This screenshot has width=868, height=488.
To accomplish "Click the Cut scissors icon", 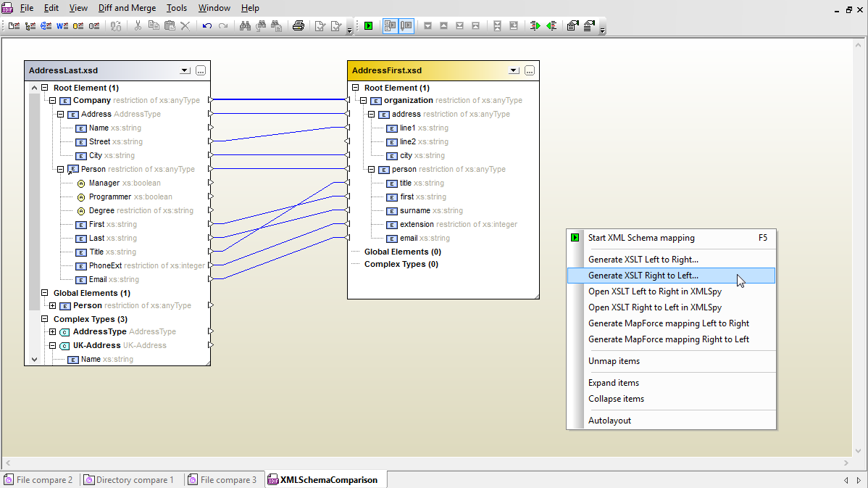I will click(138, 25).
